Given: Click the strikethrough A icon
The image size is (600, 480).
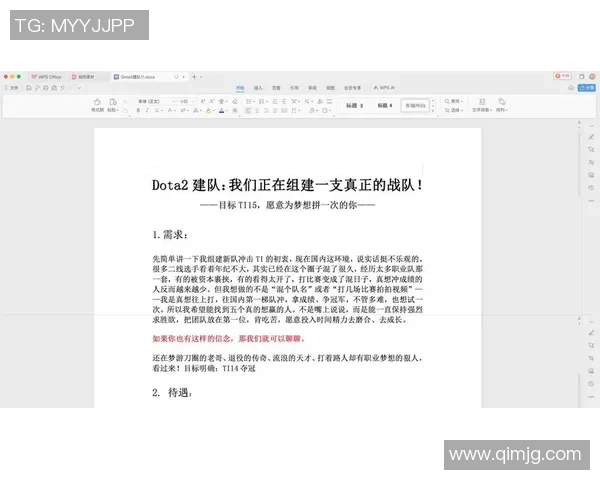Looking at the screenshot, I should (x=170, y=110).
